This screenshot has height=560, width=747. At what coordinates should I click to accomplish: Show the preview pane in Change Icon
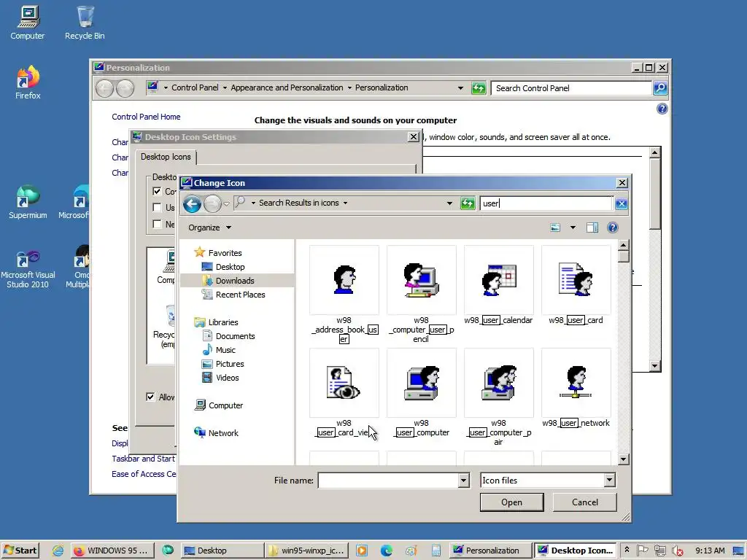click(592, 227)
